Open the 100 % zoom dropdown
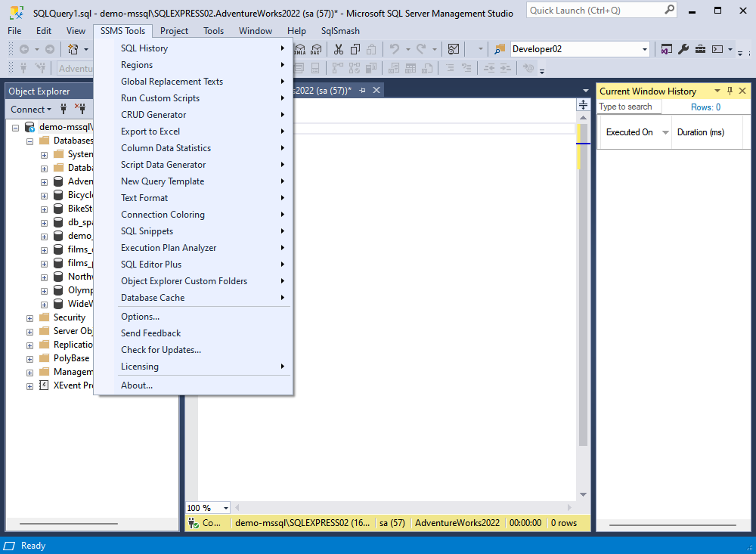This screenshot has height=554, width=756. 225,508
